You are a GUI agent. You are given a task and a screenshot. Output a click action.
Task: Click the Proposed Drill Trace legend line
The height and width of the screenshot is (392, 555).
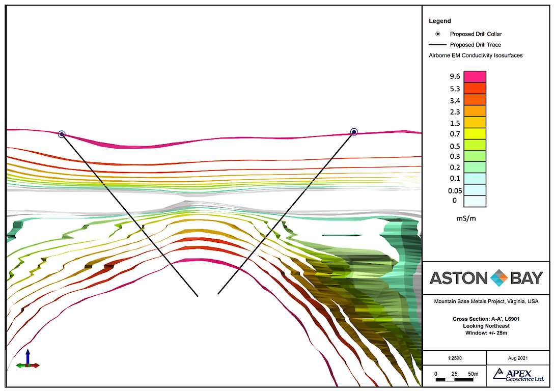[x=438, y=45]
